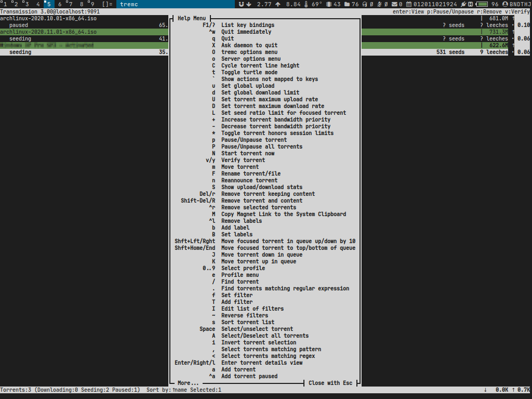Click the green battery indicator icon

pyautogui.click(x=482, y=4)
